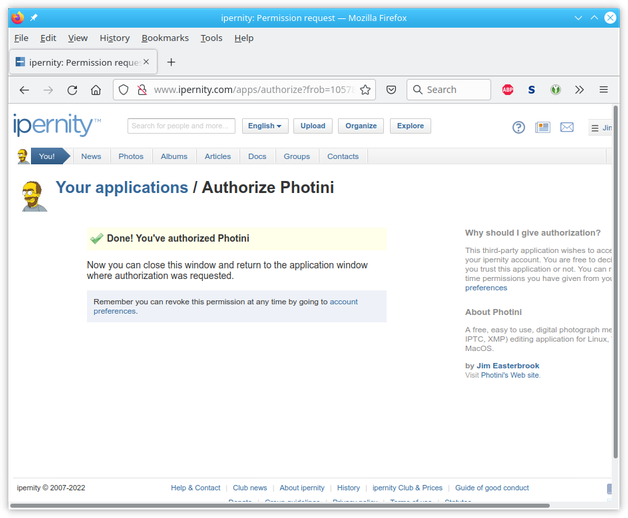The height and width of the screenshot is (518, 628).
Task: Save page to Pocket
Action: [x=391, y=90]
